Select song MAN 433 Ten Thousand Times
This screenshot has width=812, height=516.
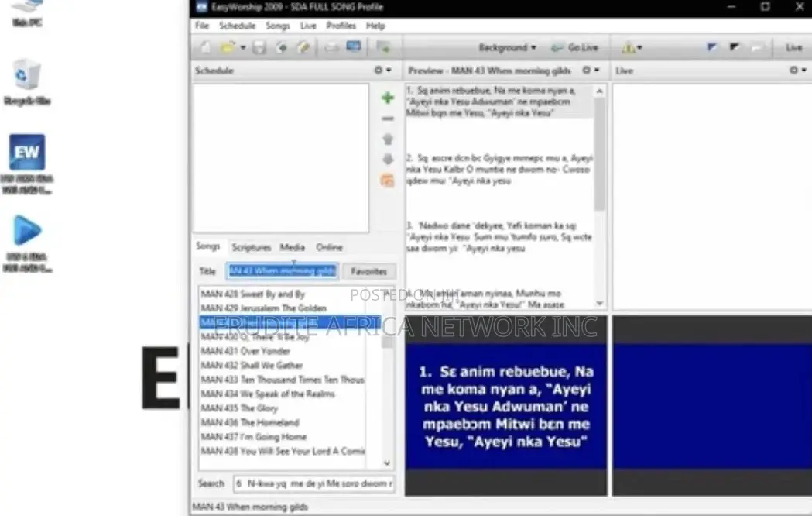pos(283,379)
